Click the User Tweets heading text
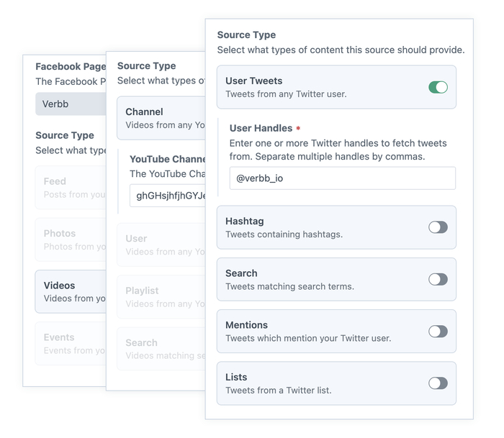 [x=254, y=81]
